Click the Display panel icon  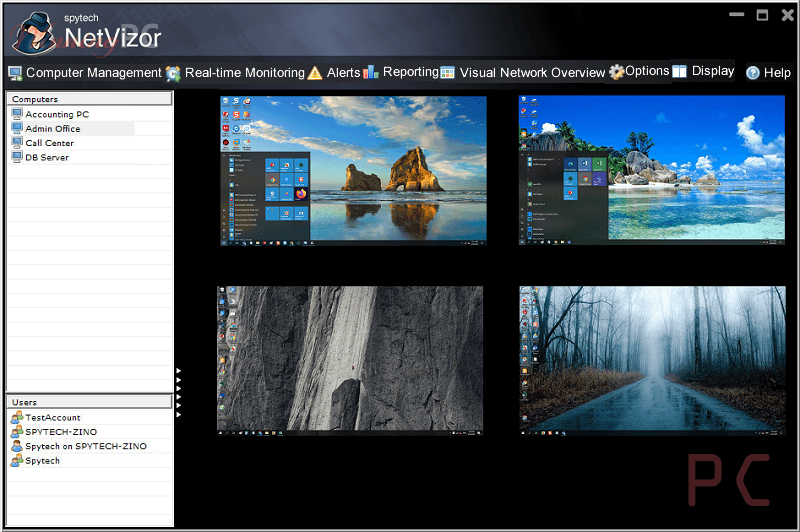pyautogui.click(x=679, y=71)
